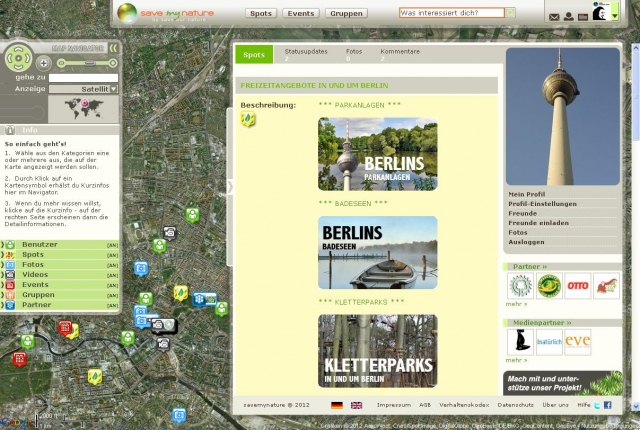Open the Mein Profil link
The height and width of the screenshot is (430, 640).
tap(527, 194)
